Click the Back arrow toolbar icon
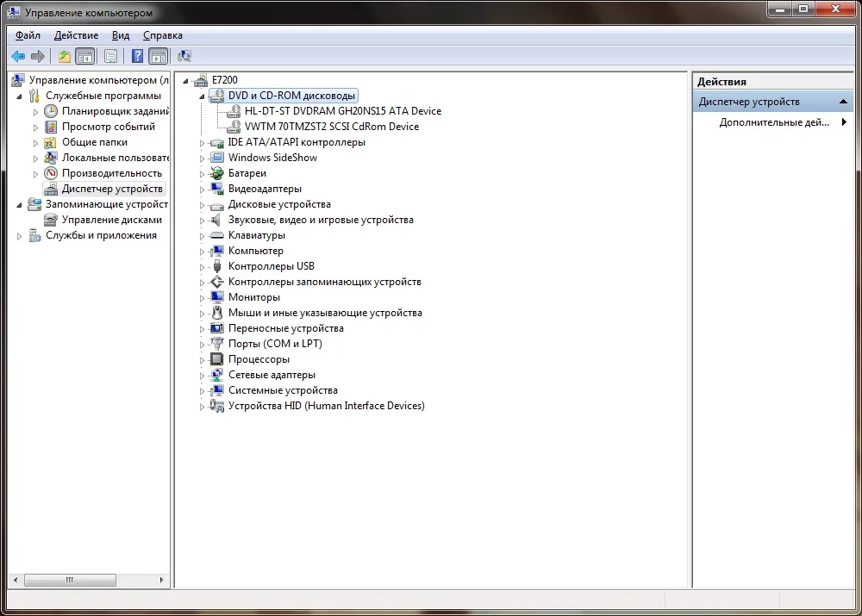Image resolution: width=862 pixels, height=616 pixels. [x=18, y=56]
